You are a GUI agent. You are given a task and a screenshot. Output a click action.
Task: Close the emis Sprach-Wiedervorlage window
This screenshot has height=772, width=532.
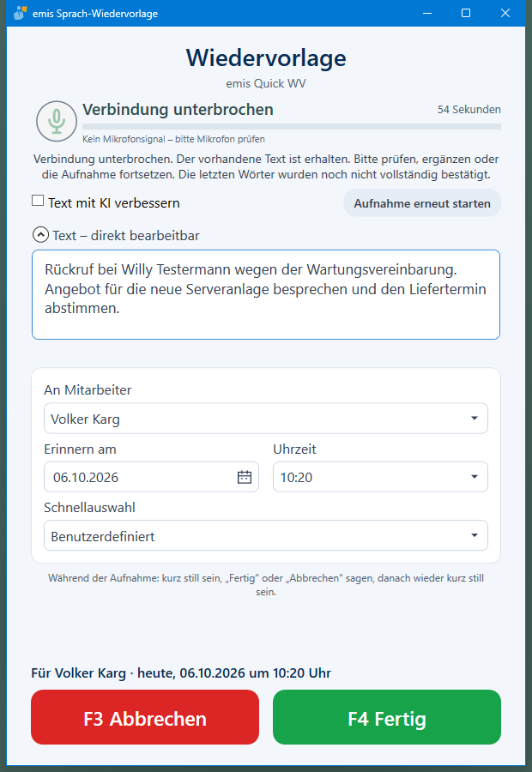click(x=505, y=13)
